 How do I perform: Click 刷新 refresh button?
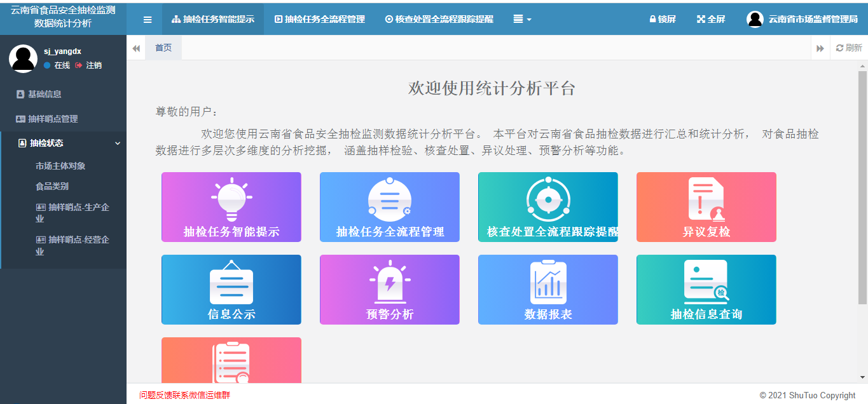coord(849,48)
